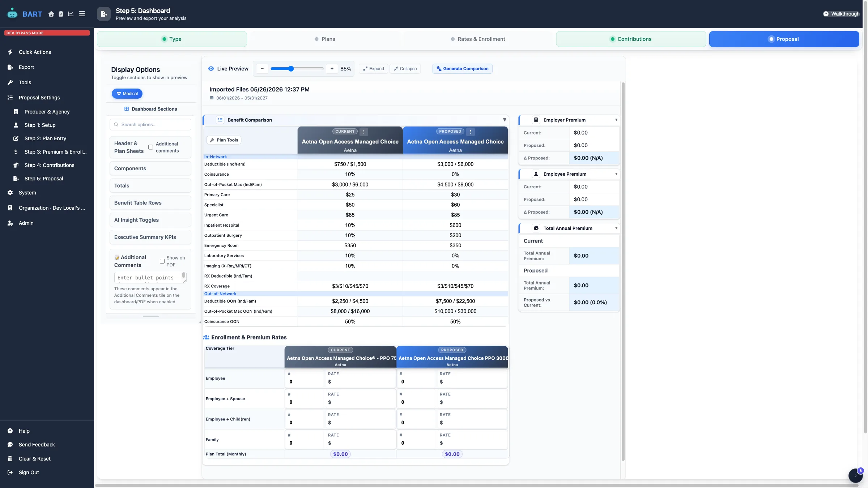Collapse Total Annual Premium card arrow

pyautogui.click(x=616, y=228)
